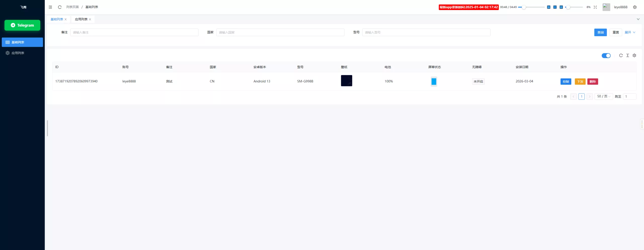Click 删除 button for leye8888 device
This screenshot has height=250, width=644.
[x=593, y=81]
